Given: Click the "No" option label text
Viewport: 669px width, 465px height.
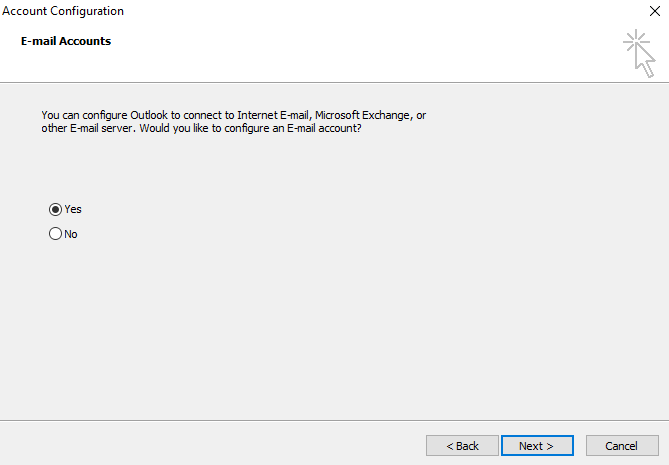Looking at the screenshot, I should tap(71, 234).
